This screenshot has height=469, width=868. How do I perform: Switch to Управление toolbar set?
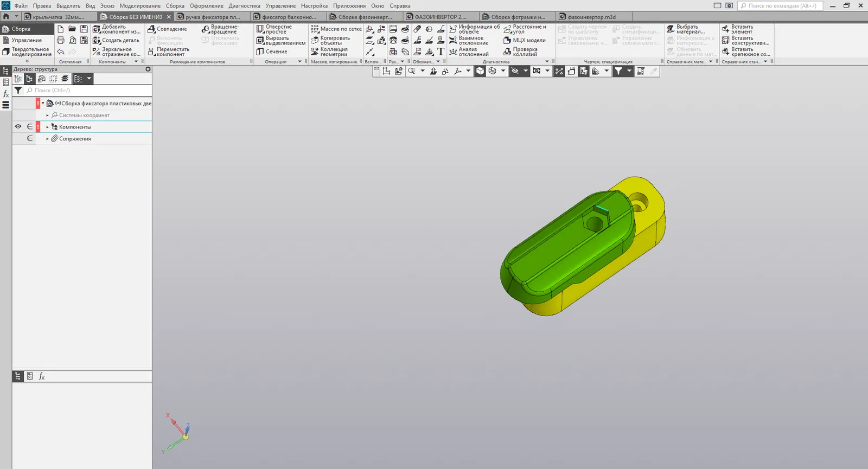click(x=27, y=40)
